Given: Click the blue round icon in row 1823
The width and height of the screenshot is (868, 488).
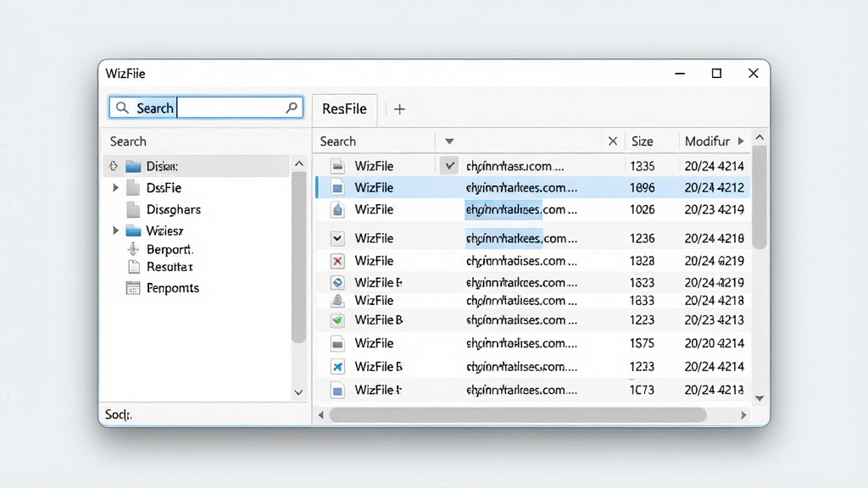Looking at the screenshot, I should 337,282.
